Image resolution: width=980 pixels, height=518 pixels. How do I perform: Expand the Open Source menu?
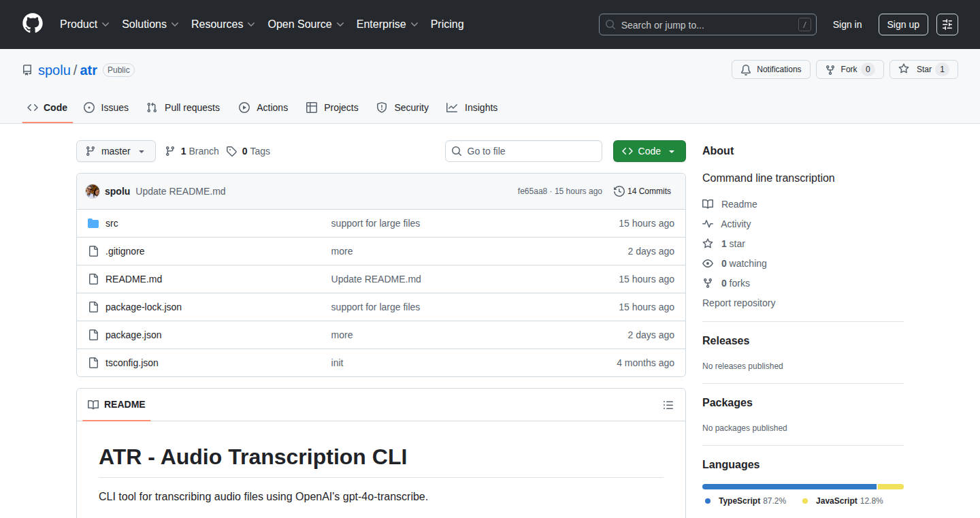coord(306,24)
